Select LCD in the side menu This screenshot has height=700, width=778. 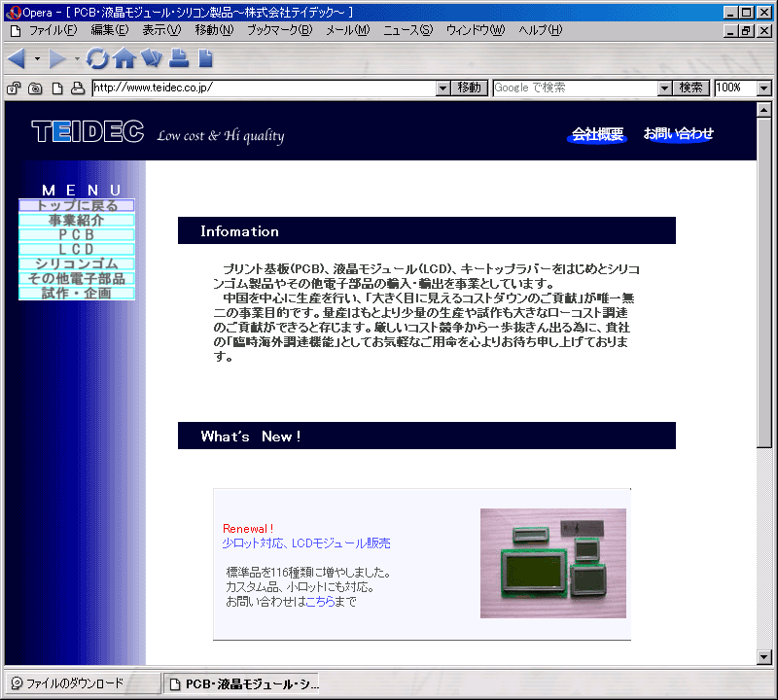tap(77, 249)
